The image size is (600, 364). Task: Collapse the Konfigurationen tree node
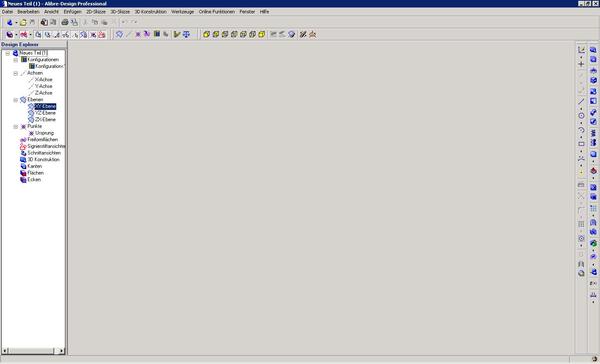coord(16,60)
